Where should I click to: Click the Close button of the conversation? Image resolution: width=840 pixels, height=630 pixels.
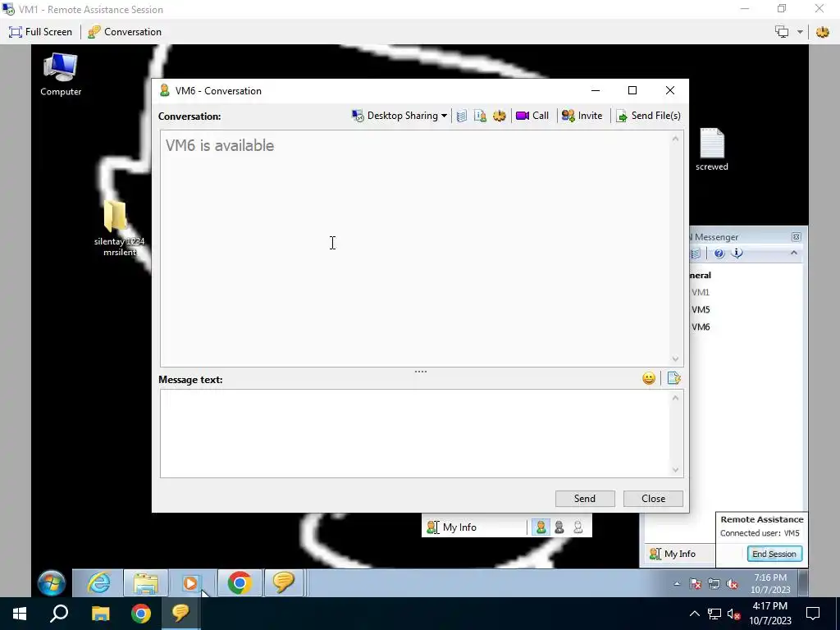click(653, 499)
